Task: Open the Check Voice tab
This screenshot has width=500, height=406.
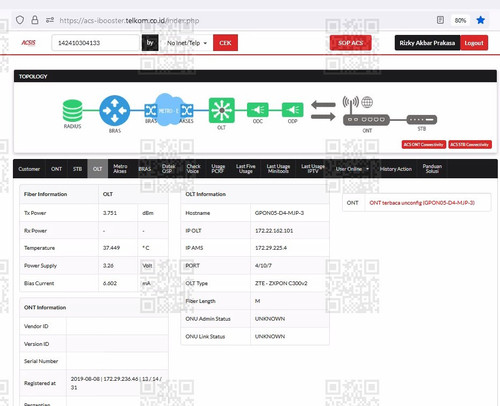Action: (193, 169)
